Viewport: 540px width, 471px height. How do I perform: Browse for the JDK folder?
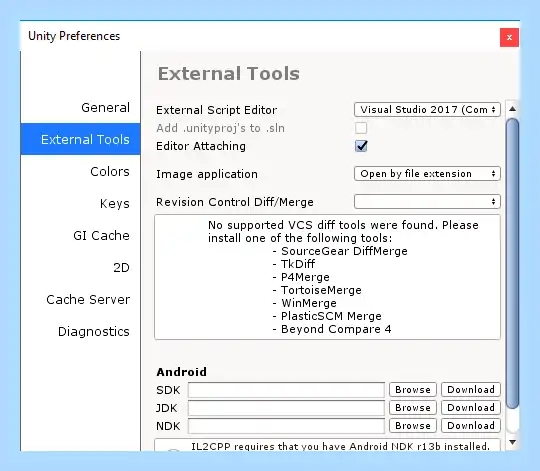(x=413, y=408)
